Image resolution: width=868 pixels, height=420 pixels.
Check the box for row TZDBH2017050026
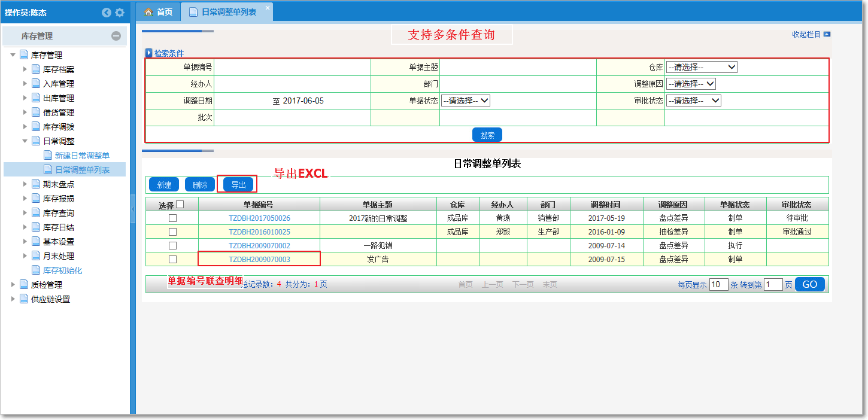pos(172,218)
